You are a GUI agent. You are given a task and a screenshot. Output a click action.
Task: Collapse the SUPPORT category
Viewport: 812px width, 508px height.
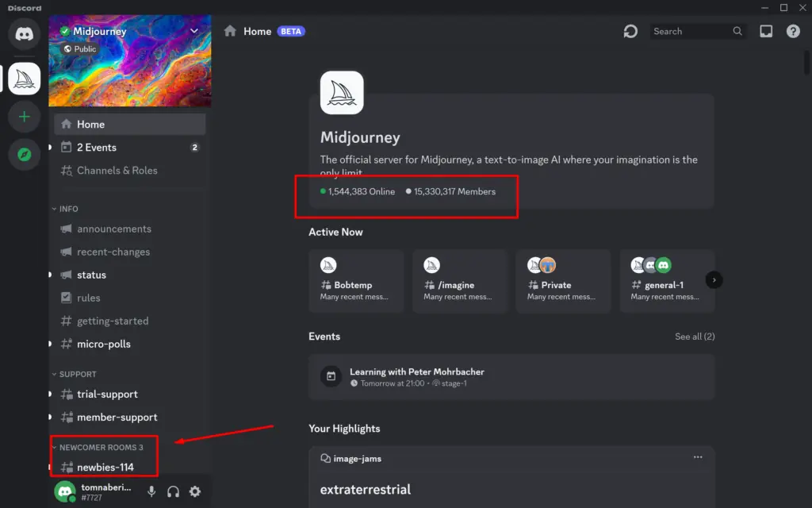[74, 375]
